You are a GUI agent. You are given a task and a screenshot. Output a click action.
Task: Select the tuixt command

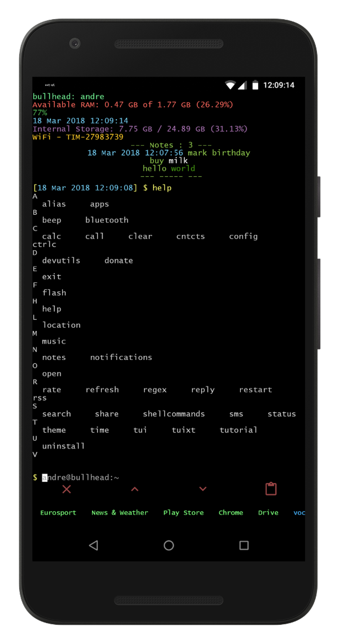(x=183, y=430)
